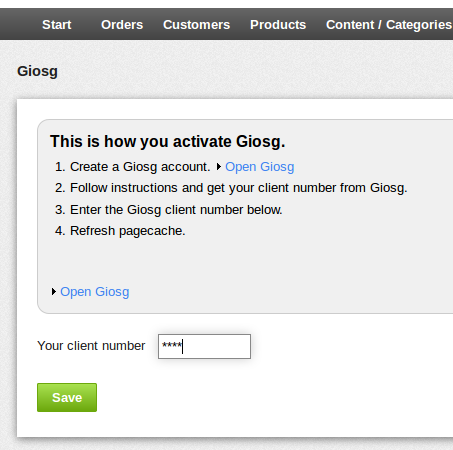
Task: Click arrow icon beside step 1 link
Action: point(219,167)
